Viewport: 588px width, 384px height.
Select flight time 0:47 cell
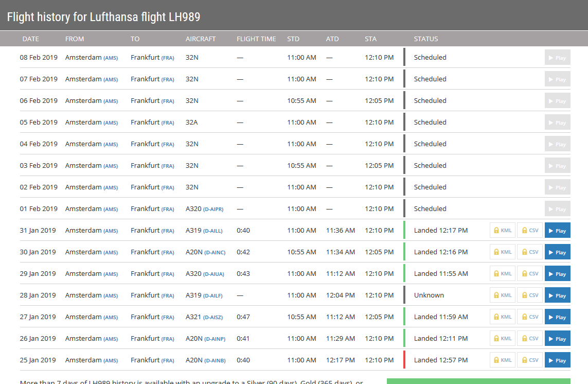coord(243,317)
